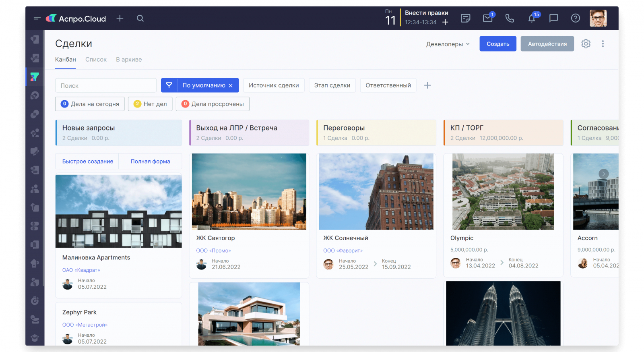The width and height of the screenshot is (644, 352).
Task: Click the search magnifier in top bar
Action: click(x=140, y=18)
